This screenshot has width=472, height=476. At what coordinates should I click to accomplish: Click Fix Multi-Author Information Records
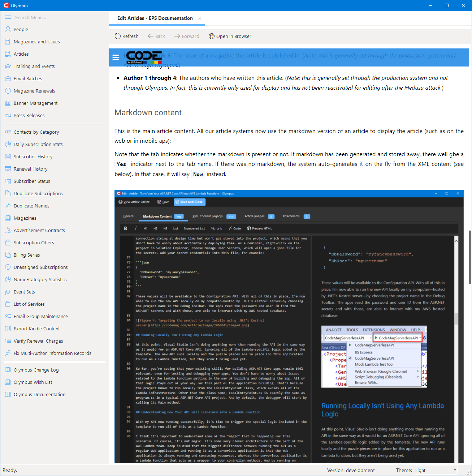(52, 353)
